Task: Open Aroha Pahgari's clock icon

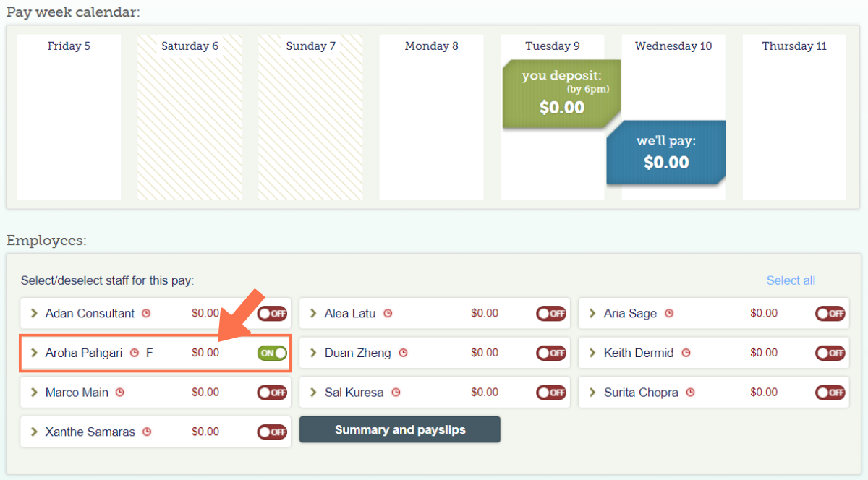Action: [x=135, y=353]
